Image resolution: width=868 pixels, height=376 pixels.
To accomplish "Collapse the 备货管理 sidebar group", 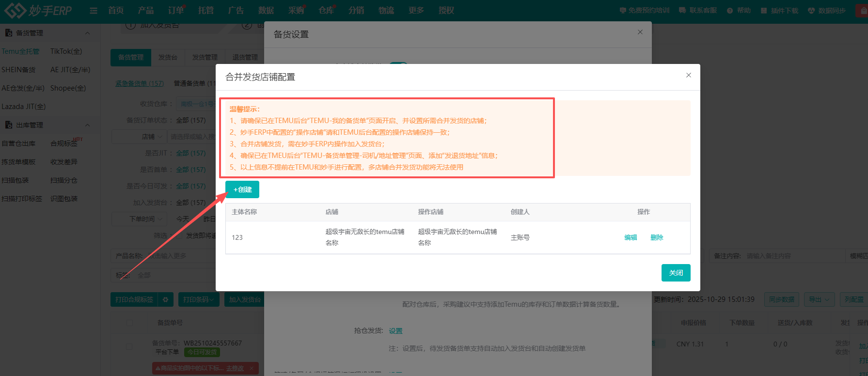I will click(x=88, y=33).
